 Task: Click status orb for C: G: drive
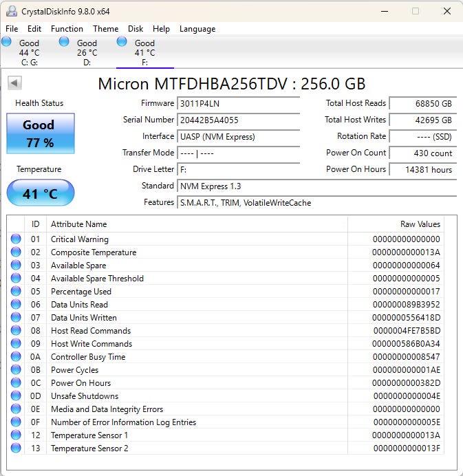tap(7, 42)
